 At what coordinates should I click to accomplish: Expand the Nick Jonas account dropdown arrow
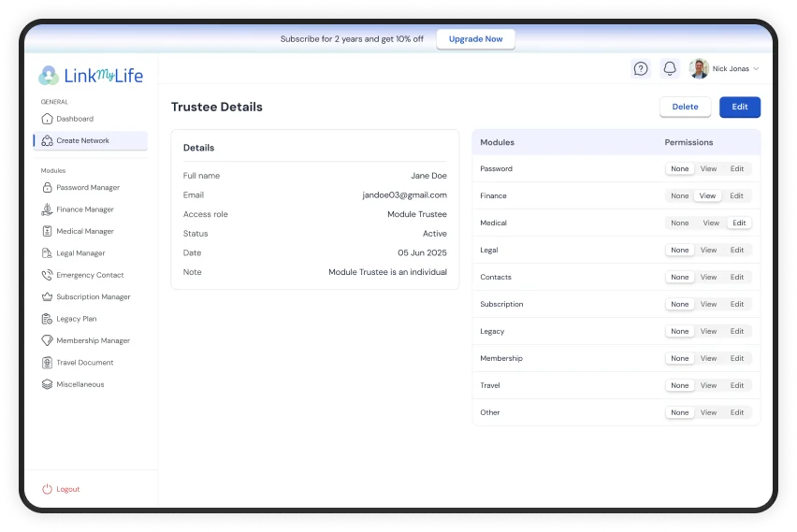pos(756,68)
